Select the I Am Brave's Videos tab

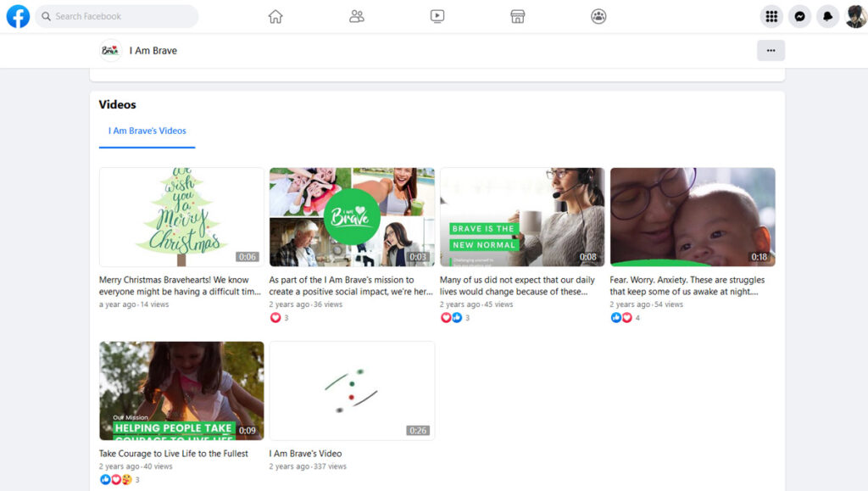coord(147,131)
